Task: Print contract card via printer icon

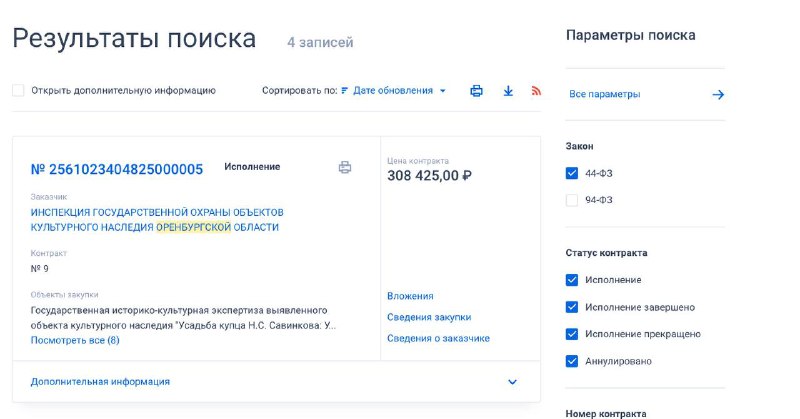Action: pos(345,167)
